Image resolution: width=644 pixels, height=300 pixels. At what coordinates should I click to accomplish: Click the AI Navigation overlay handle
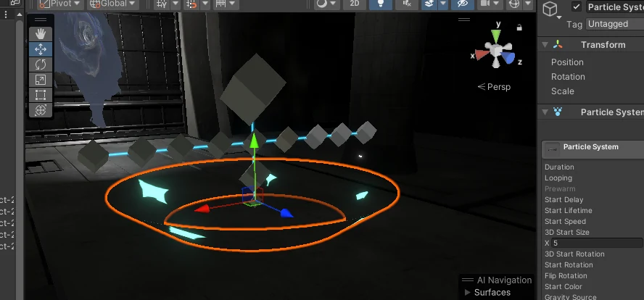click(467, 280)
